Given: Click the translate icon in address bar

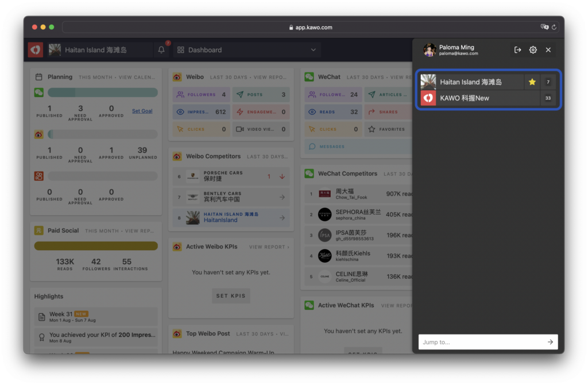Looking at the screenshot, I should (x=544, y=27).
